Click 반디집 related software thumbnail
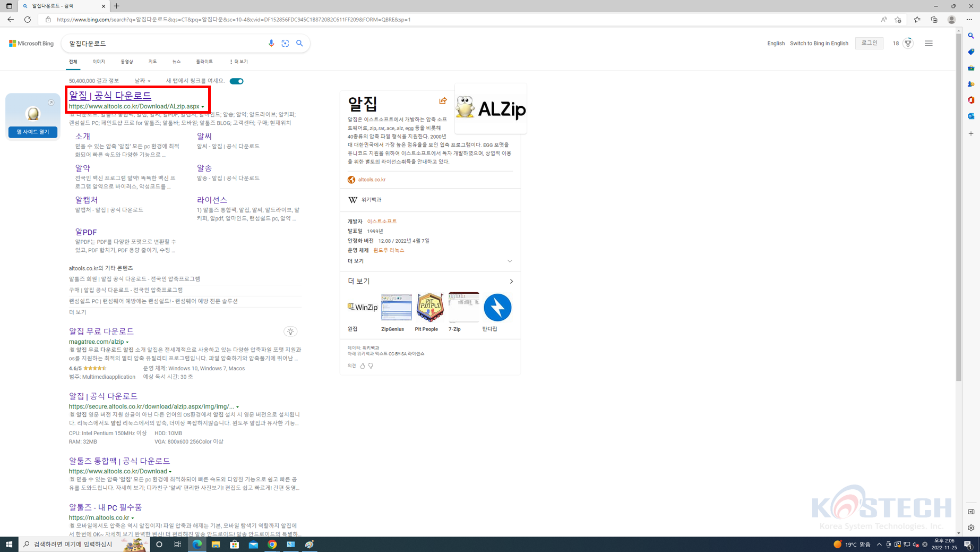Viewport: 980px width, 552px height. click(497, 308)
